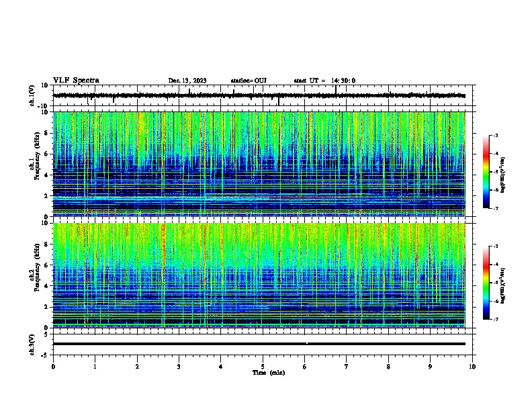The image size is (532, 411).
Task: Click time axis tick label "6"
Action: (305, 367)
